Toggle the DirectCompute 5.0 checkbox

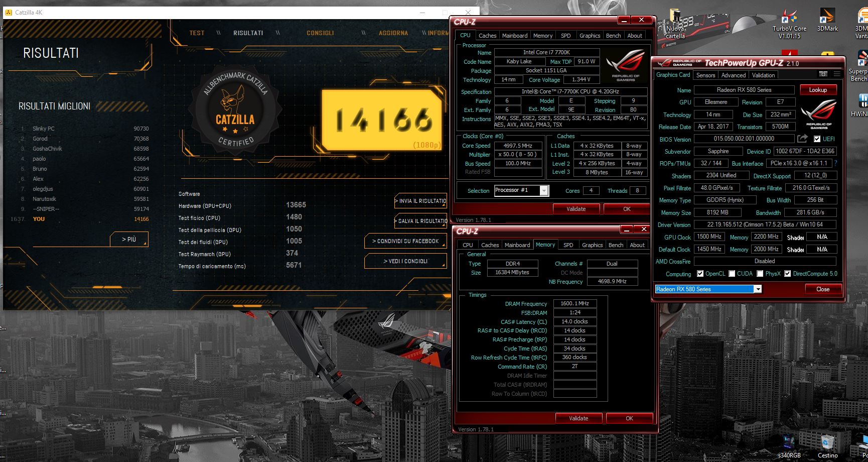point(788,274)
